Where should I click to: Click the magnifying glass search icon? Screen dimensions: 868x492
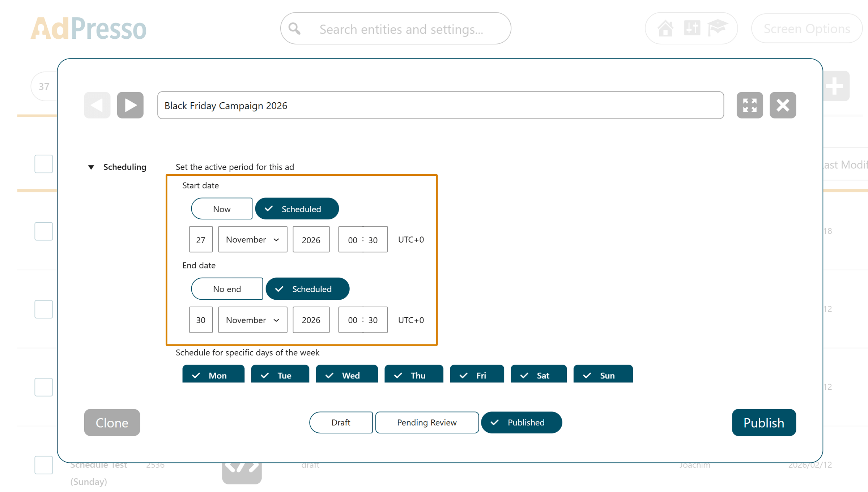point(294,28)
